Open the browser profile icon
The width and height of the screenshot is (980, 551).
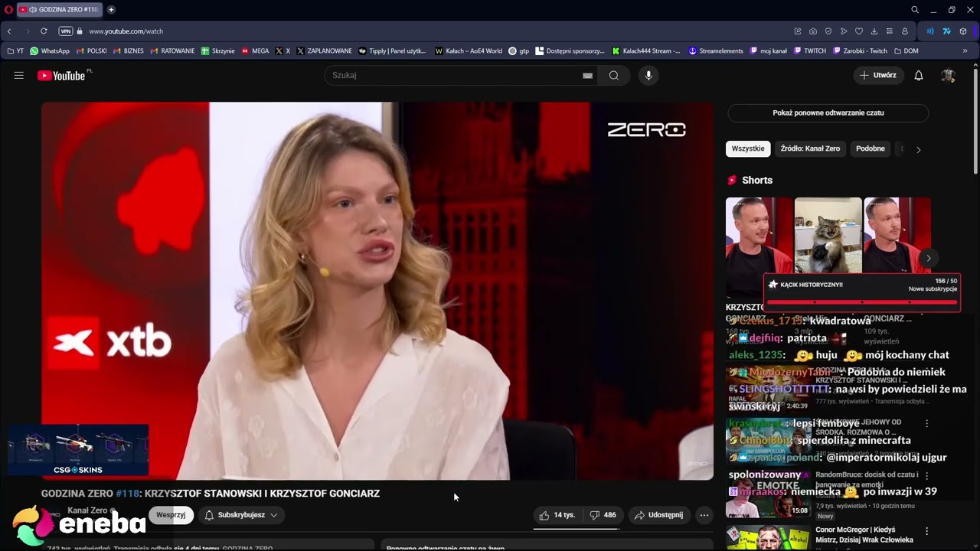click(905, 31)
